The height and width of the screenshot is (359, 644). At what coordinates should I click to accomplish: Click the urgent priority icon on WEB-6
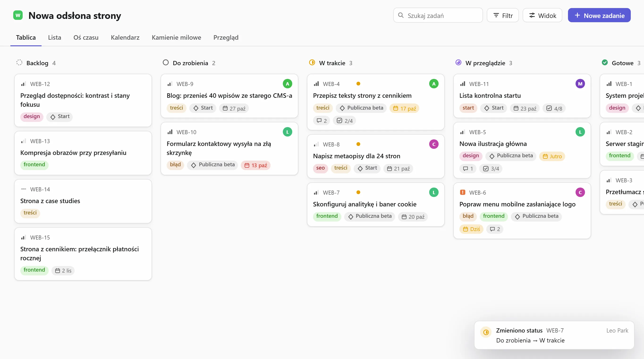pos(462,192)
